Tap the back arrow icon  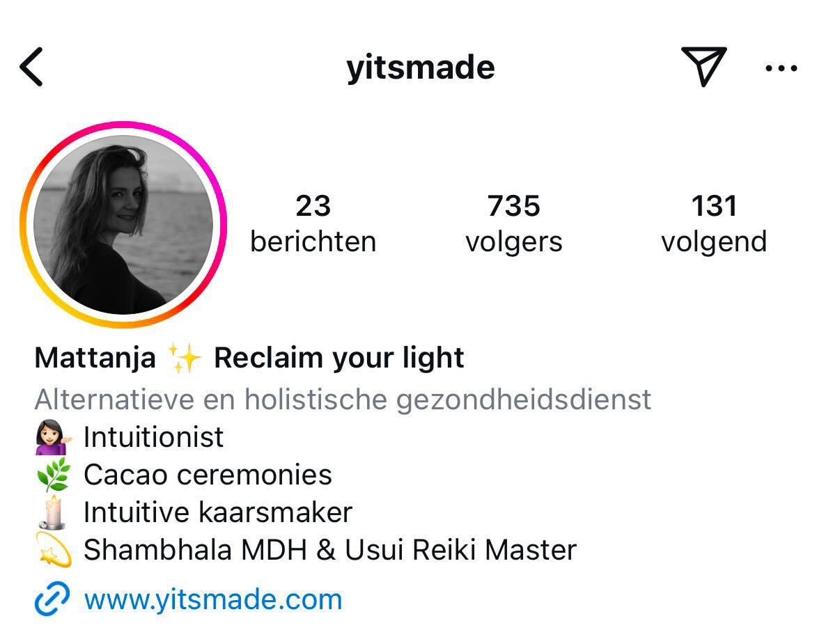(31, 67)
